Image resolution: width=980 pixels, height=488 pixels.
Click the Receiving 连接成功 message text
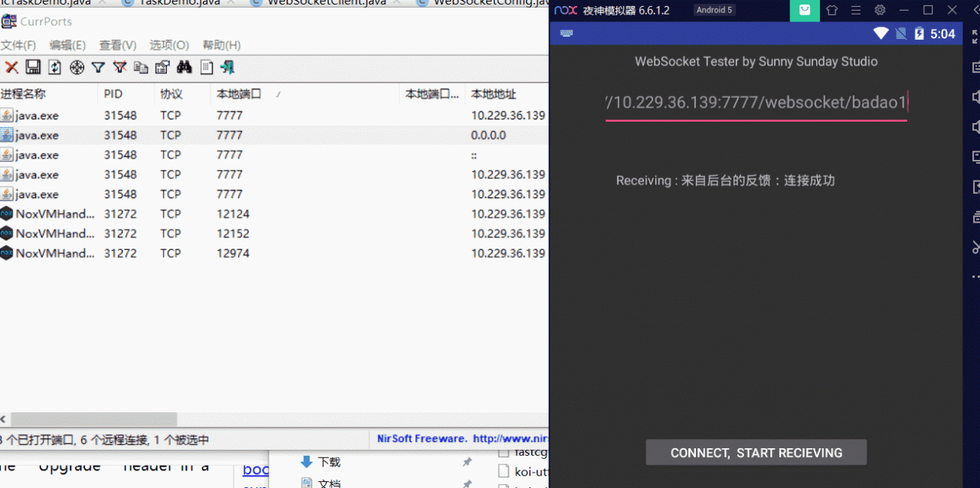tap(725, 181)
